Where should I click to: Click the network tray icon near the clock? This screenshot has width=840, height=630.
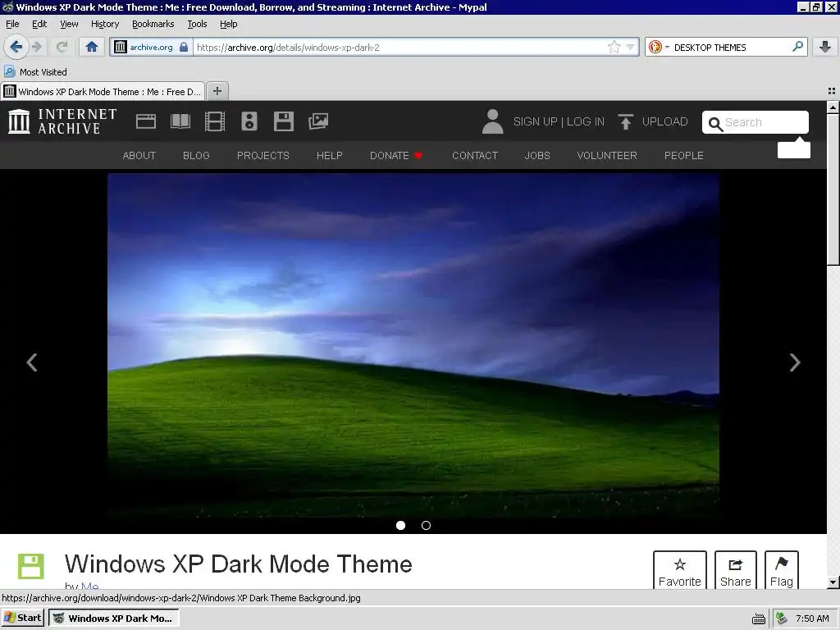(782, 619)
